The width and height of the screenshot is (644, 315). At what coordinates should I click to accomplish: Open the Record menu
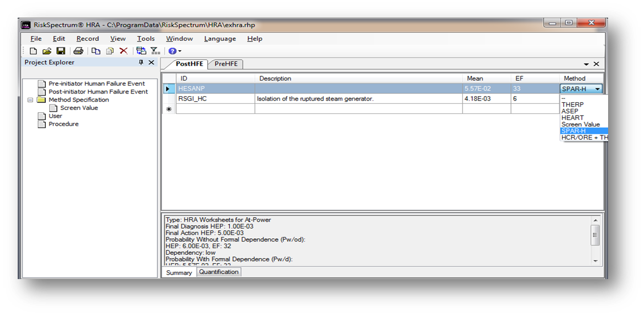coord(87,39)
